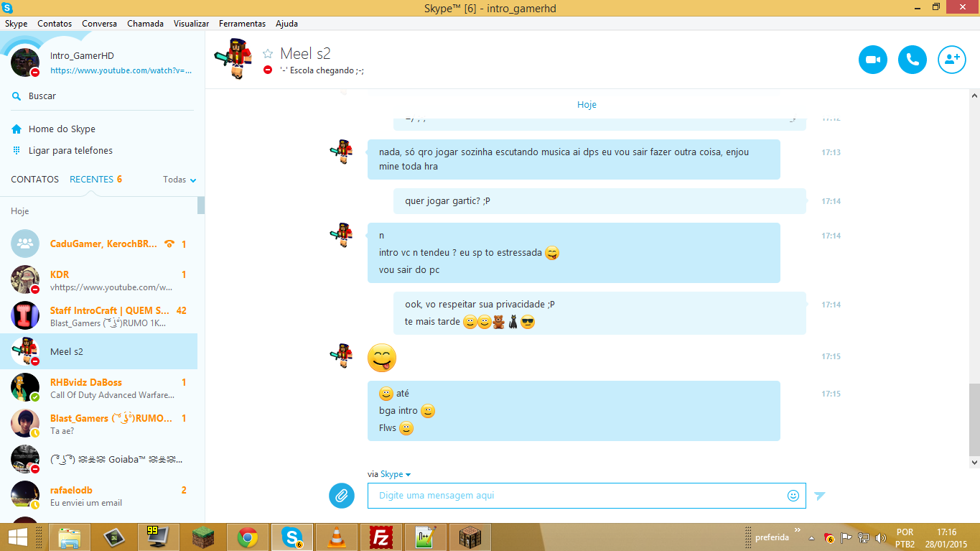The width and height of the screenshot is (980, 551).
Task: Click the network tray icon
Action: coord(864,538)
